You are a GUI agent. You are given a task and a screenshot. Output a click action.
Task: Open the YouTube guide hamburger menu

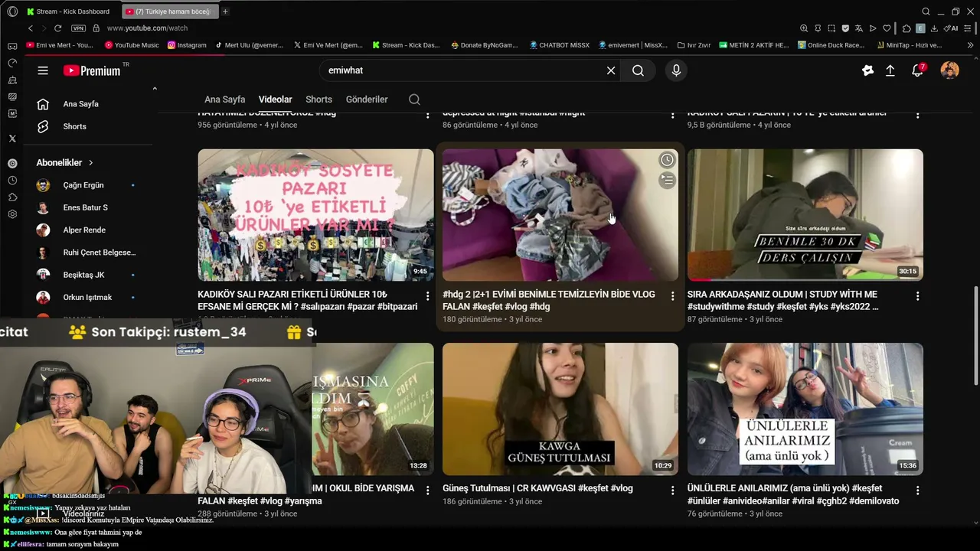pos(43,70)
